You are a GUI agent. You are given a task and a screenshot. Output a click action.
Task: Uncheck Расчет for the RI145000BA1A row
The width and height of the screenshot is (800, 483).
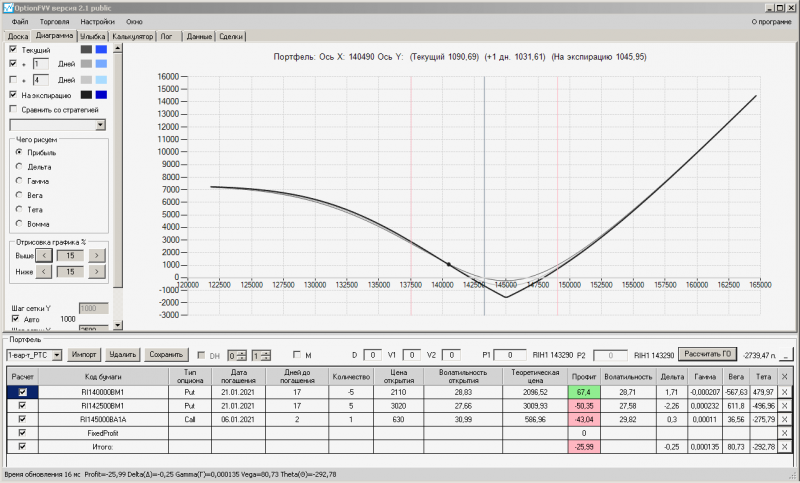pos(22,419)
